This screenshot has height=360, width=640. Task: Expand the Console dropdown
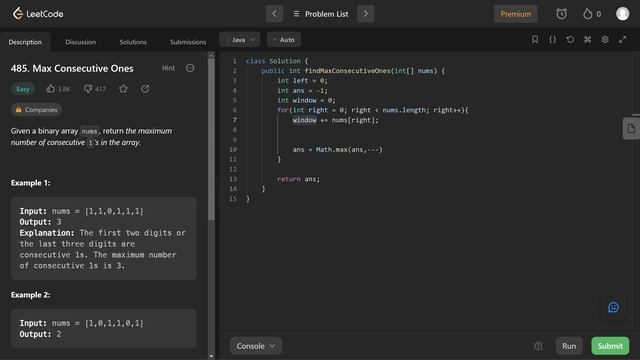pyautogui.click(x=256, y=346)
